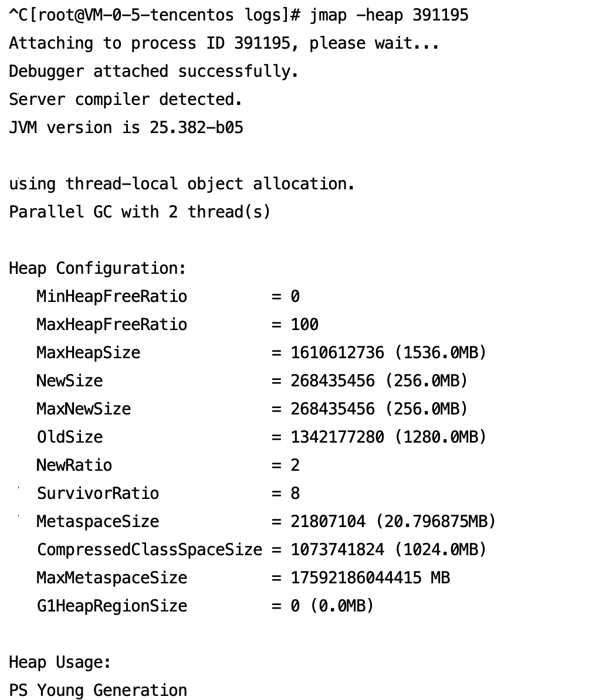Click the MaxHeapFreeRatio value 100

point(304,325)
